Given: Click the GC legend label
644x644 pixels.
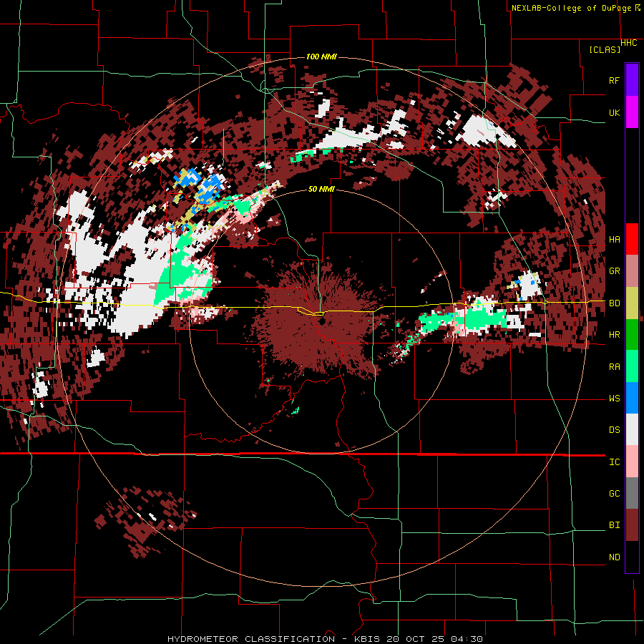Looking at the screenshot, I should 615,493.
